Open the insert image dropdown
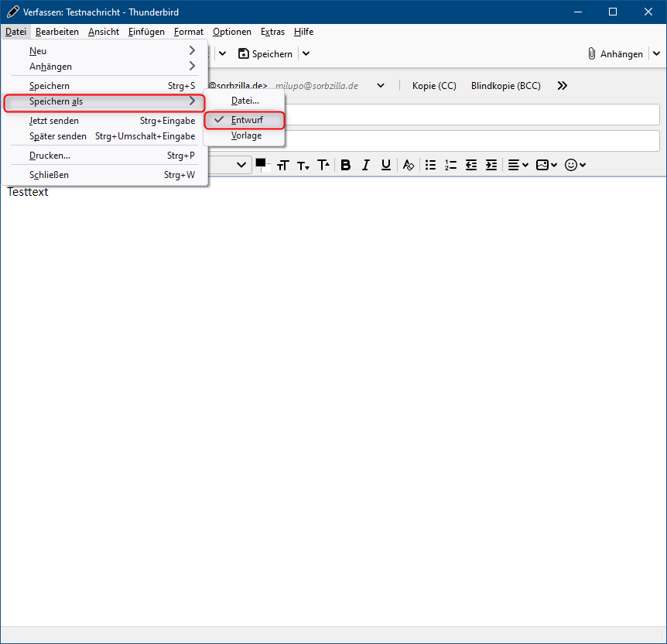 click(x=546, y=165)
